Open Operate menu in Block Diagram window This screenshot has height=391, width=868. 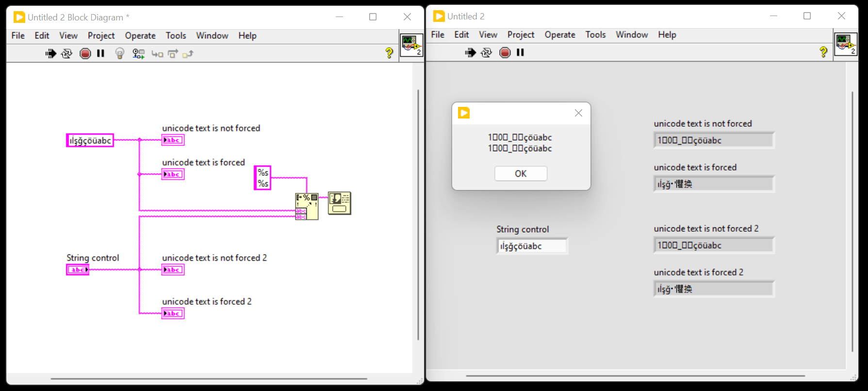click(140, 35)
